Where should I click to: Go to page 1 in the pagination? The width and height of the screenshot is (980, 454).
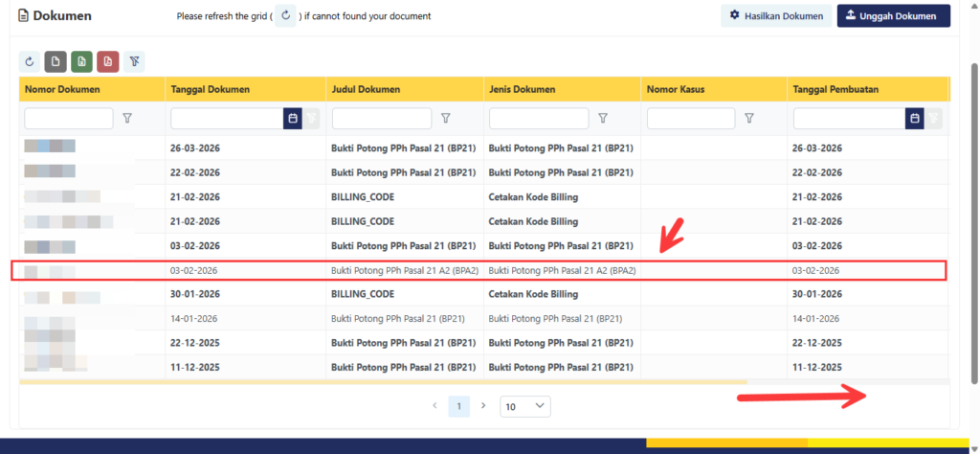pos(458,406)
